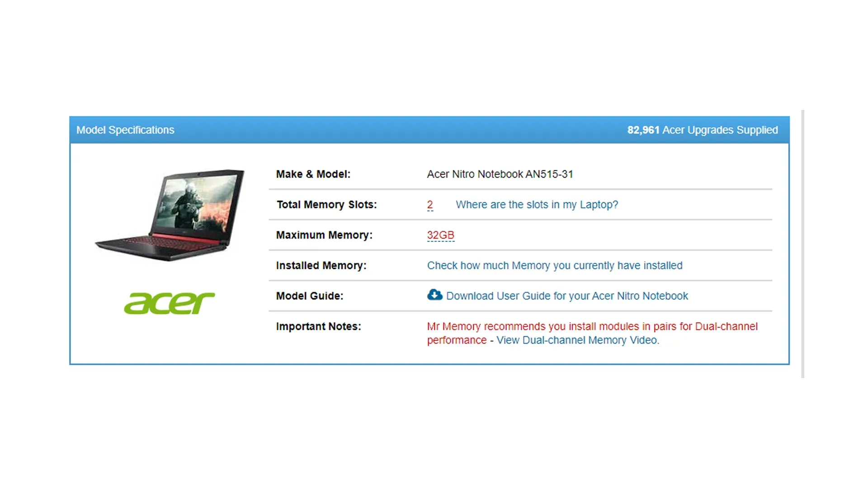Click the 82,961 Acer Upgrades Supplied counter
Image resolution: width=868 pixels, height=488 pixels.
click(x=702, y=130)
